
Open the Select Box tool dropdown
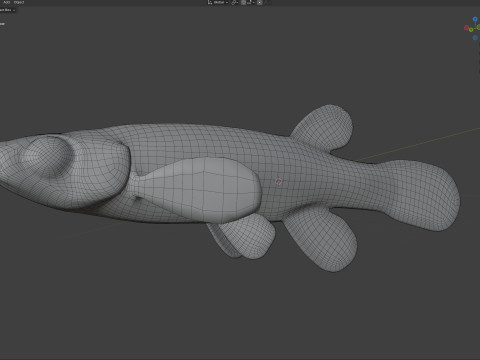pos(7,10)
